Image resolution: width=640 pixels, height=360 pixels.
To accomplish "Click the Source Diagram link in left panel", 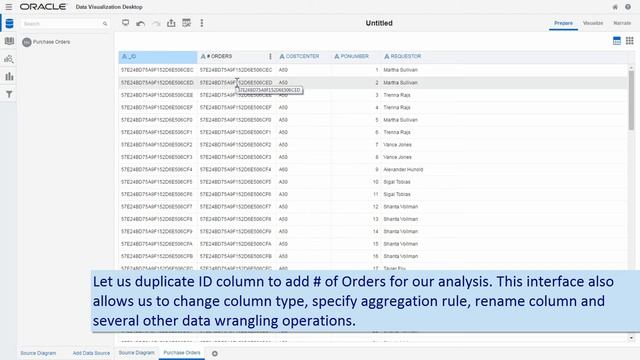I will 38,353.
